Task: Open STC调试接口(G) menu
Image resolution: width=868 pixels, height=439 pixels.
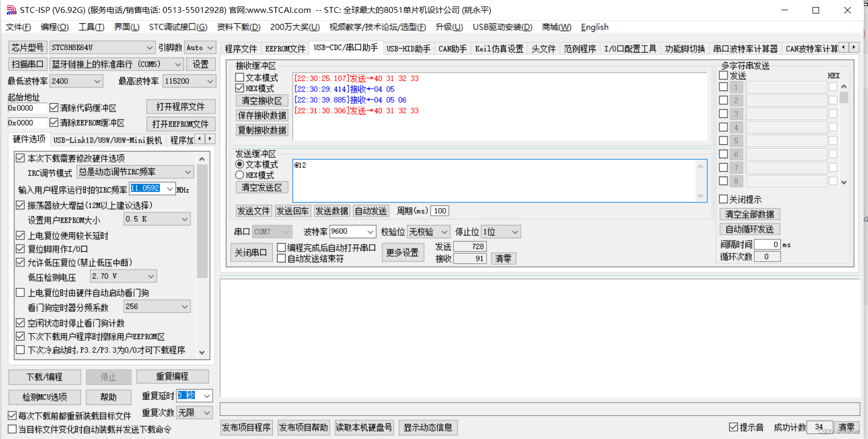Action: pos(178,27)
